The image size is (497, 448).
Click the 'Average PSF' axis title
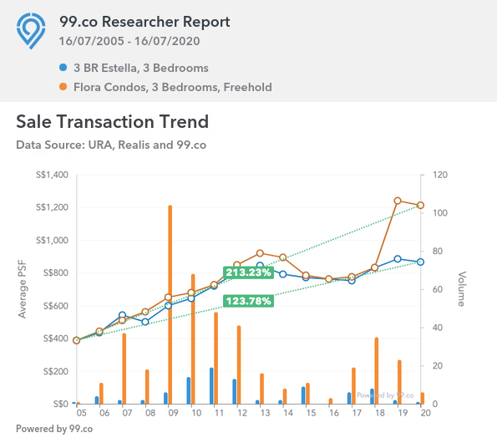tap(22, 289)
